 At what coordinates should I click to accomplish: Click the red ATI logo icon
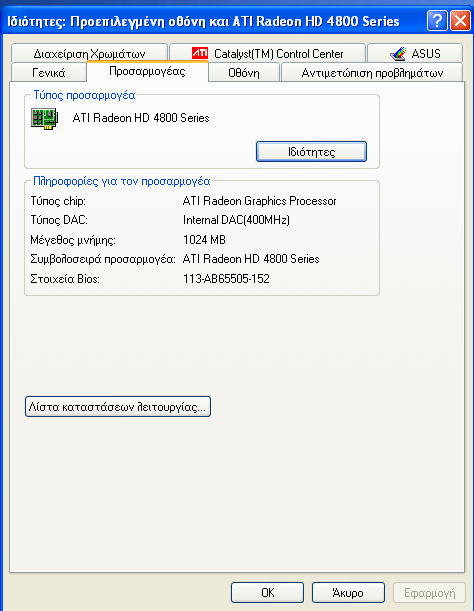[x=200, y=53]
